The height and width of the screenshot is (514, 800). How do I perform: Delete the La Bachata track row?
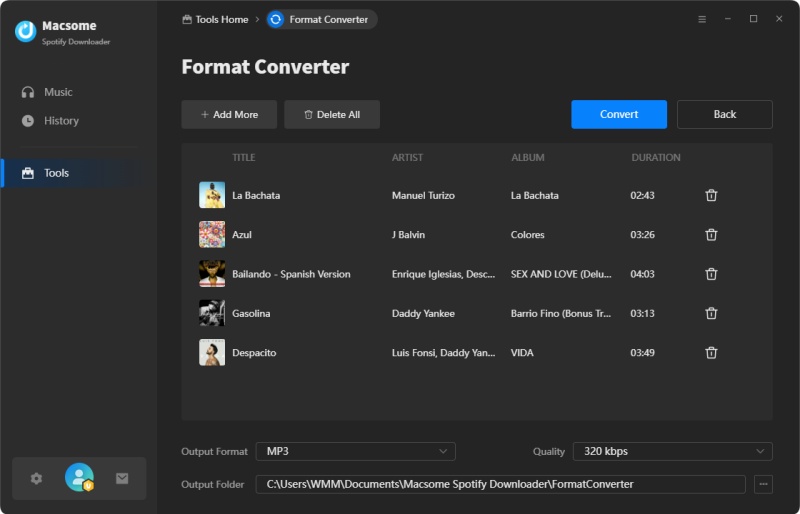pos(711,195)
